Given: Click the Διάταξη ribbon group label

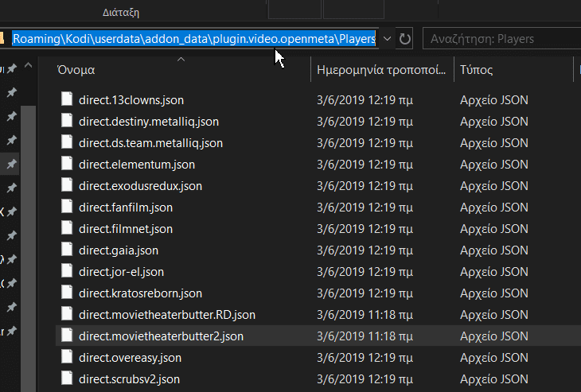Looking at the screenshot, I should point(121,13).
